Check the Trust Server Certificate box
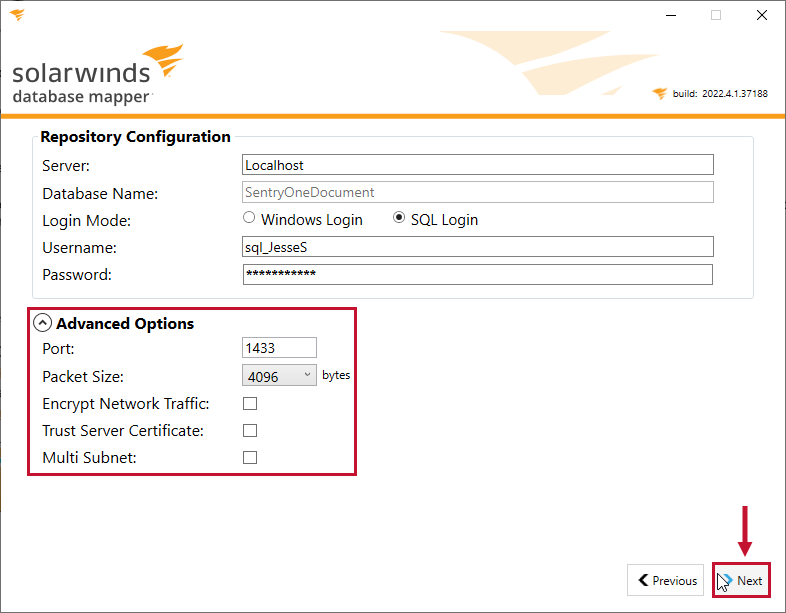786x613 pixels. (x=250, y=431)
